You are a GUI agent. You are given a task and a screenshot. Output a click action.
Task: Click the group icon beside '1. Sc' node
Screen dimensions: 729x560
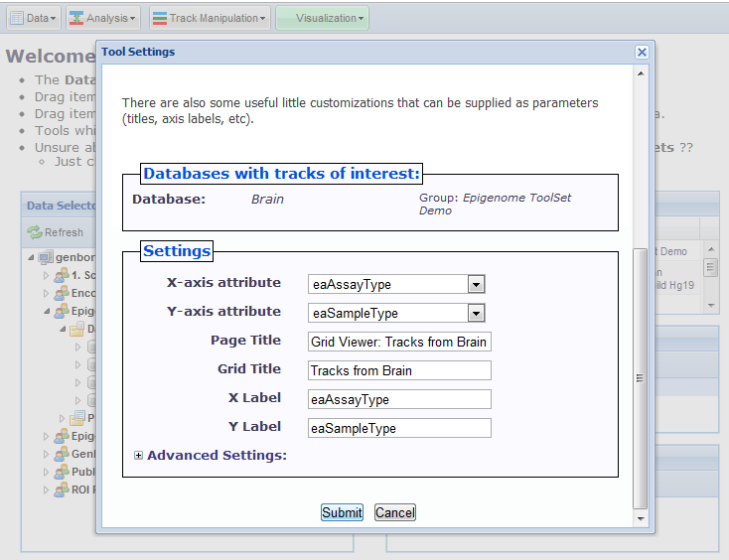tap(61, 275)
